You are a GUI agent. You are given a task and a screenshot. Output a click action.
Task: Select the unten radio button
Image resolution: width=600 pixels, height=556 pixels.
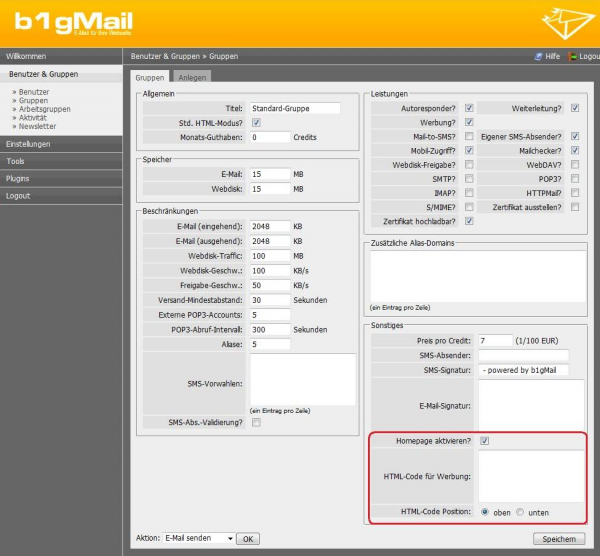point(520,512)
